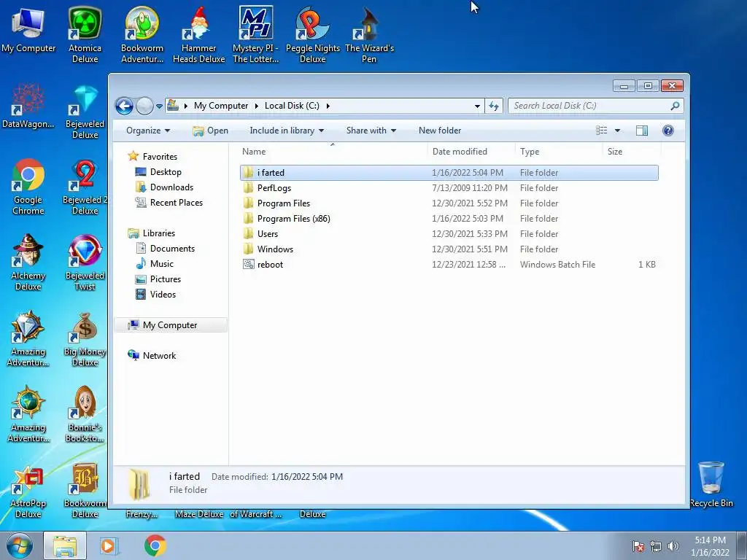This screenshot has width=747, height=560.
Task: Open the Videos library
Action: 163,295
